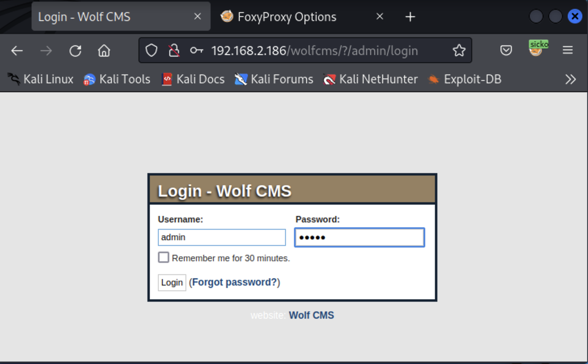Image resolution: width=588 pixels, height=364 pixels.
Task: Click into the Username field
Action: pos(222,237)
